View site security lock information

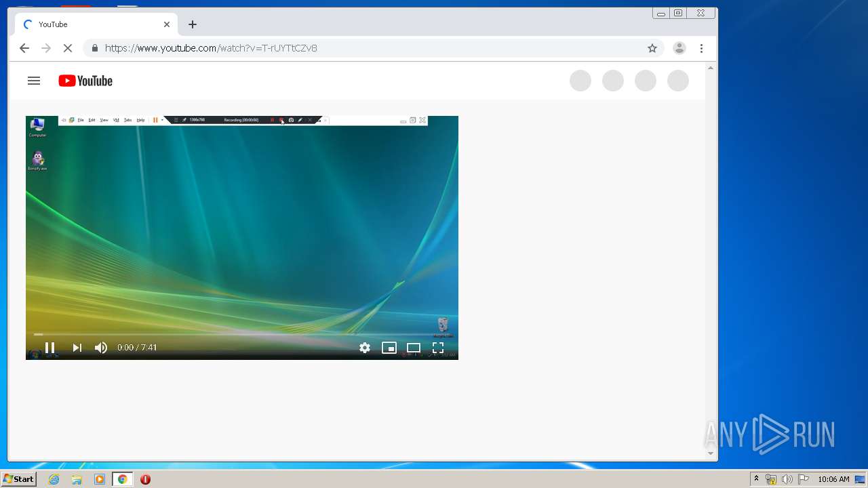pyautogui.click(x=95, y=48)
